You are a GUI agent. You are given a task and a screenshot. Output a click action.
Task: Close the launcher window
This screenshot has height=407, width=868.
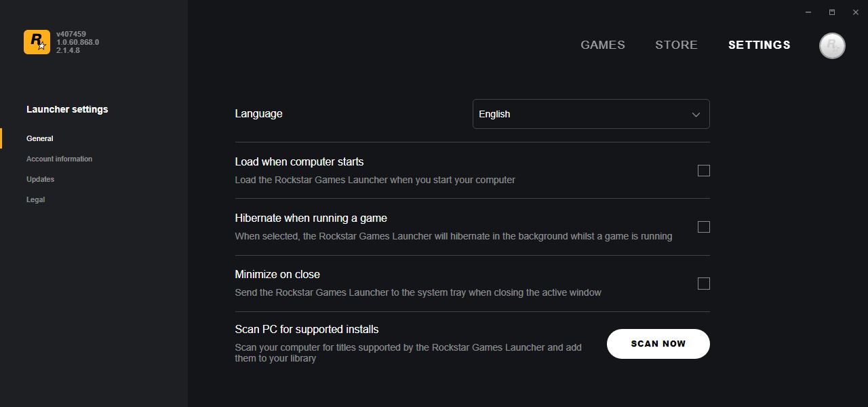pos(856,12)
